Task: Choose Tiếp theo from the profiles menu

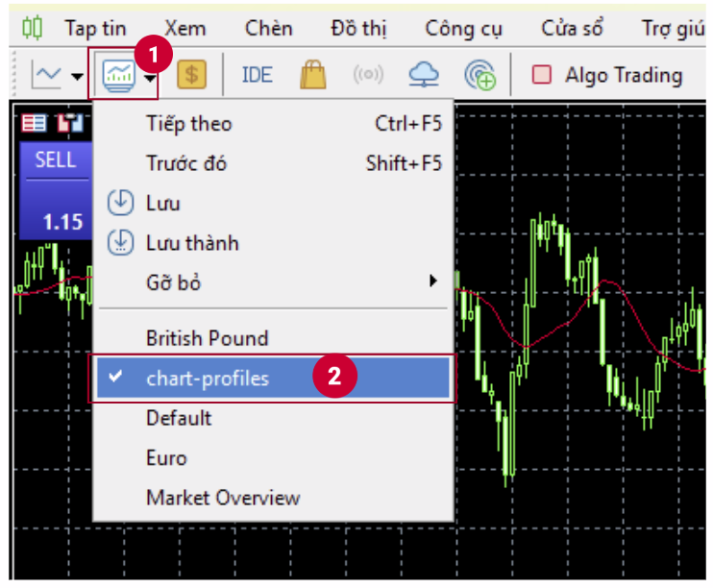Action: (x=188, y=124)
